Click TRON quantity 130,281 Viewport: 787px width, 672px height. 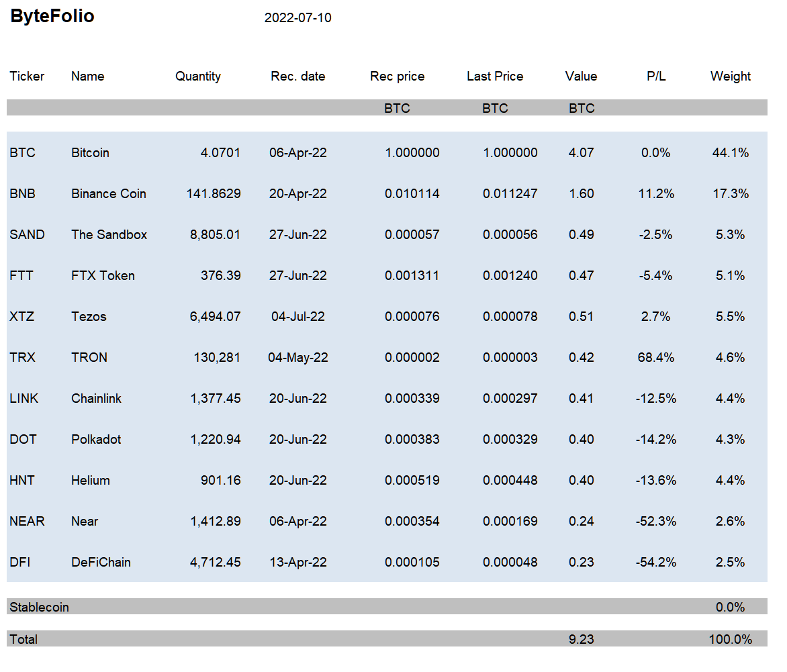[x=217, y=357]
